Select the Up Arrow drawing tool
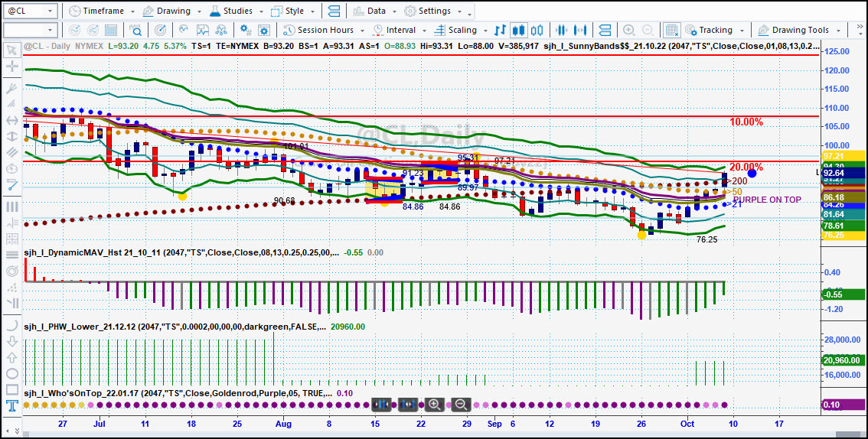Image resolution: width=868 pixels, height=439 pixels. coord(11,358)
